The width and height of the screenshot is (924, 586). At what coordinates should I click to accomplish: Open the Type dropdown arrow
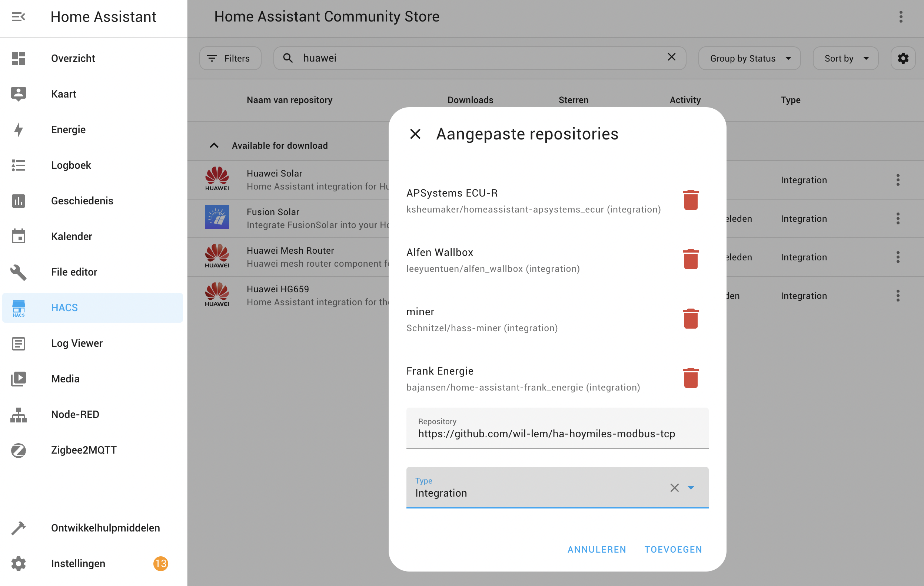[691, 488]
